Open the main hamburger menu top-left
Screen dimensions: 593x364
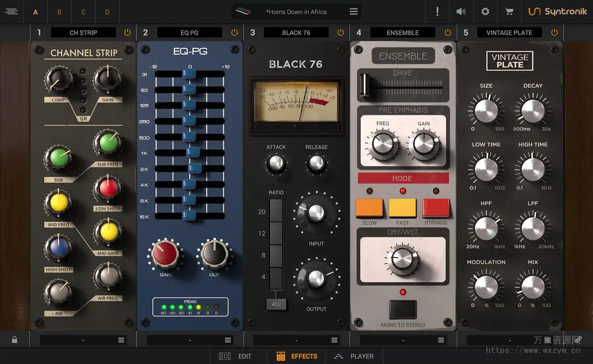click(x=12, y=11)
